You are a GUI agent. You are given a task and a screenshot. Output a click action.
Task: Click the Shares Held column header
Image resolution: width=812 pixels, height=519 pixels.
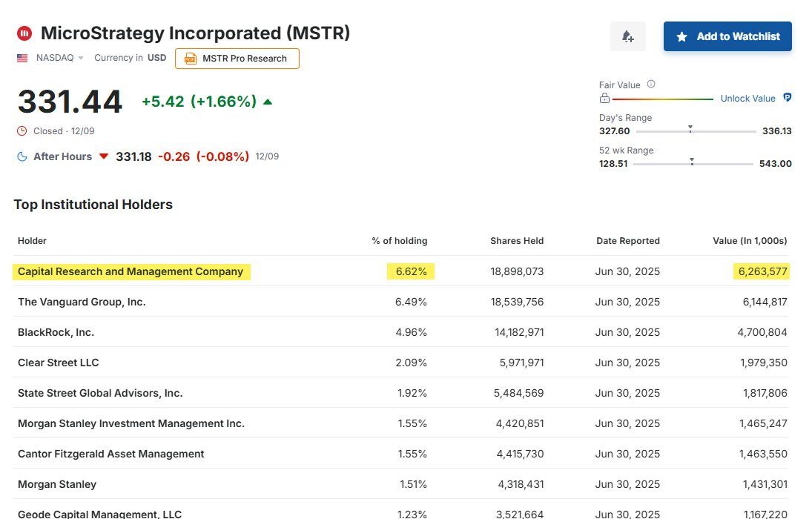[517, 241]
